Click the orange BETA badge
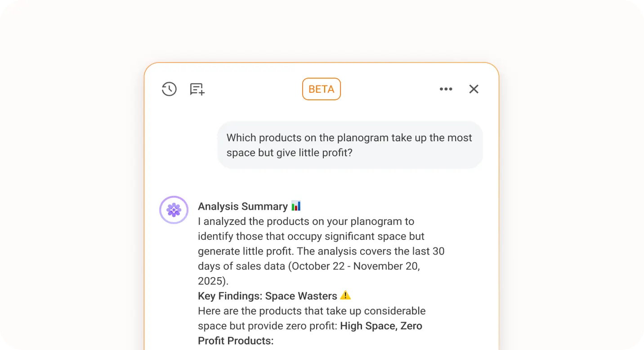 [321, 89]
